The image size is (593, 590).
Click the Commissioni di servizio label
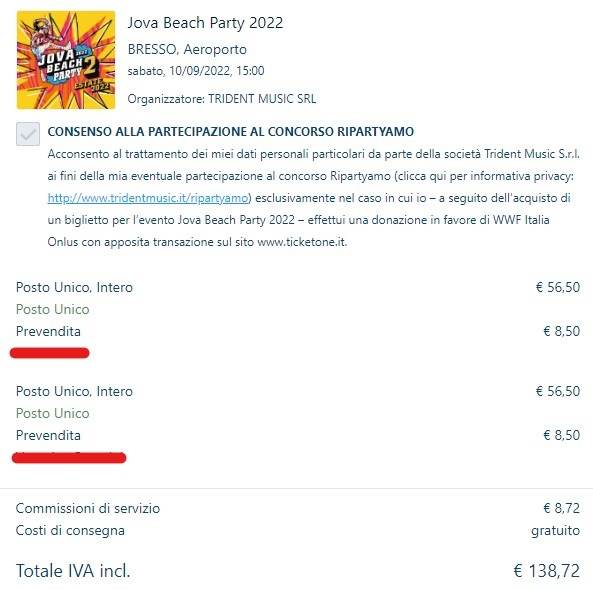pos(88,508)
